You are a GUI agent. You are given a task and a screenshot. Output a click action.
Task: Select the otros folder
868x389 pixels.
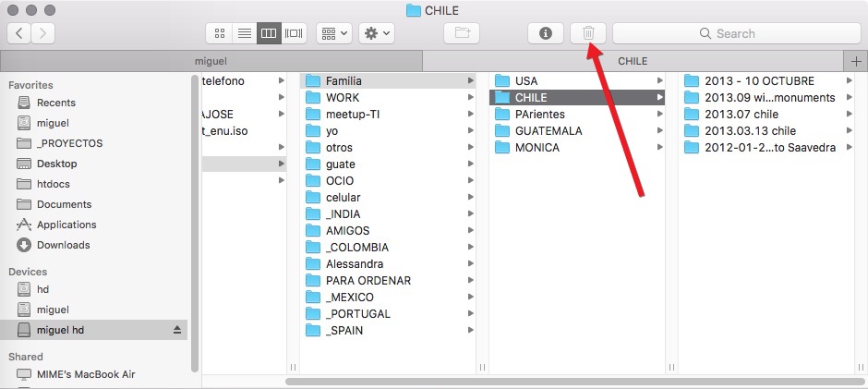[388, 148]
